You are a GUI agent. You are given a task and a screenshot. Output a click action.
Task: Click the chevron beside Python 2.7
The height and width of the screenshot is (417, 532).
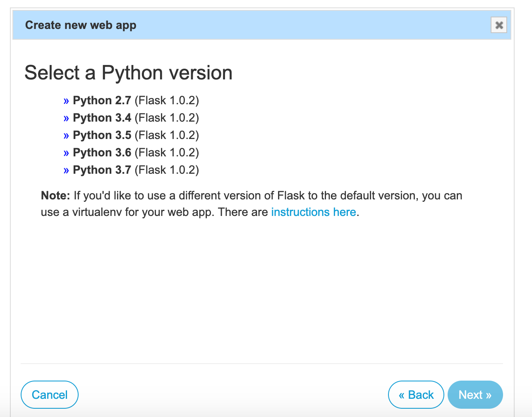coord(66,100)
